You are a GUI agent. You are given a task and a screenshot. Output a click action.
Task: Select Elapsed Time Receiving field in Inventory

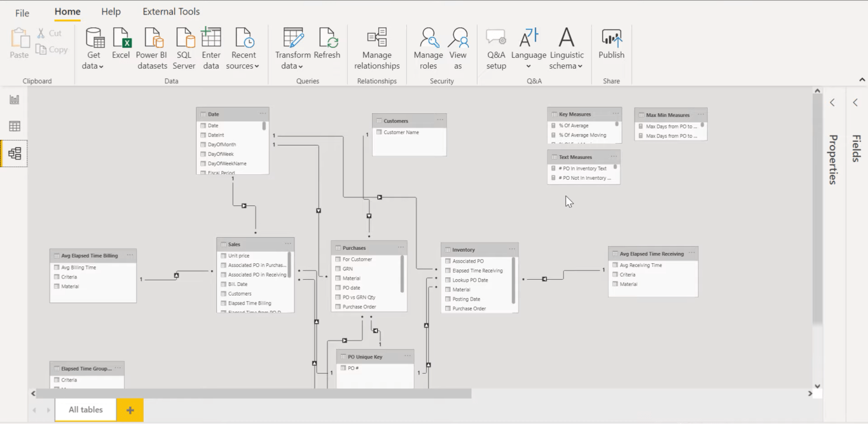[477, 270]
